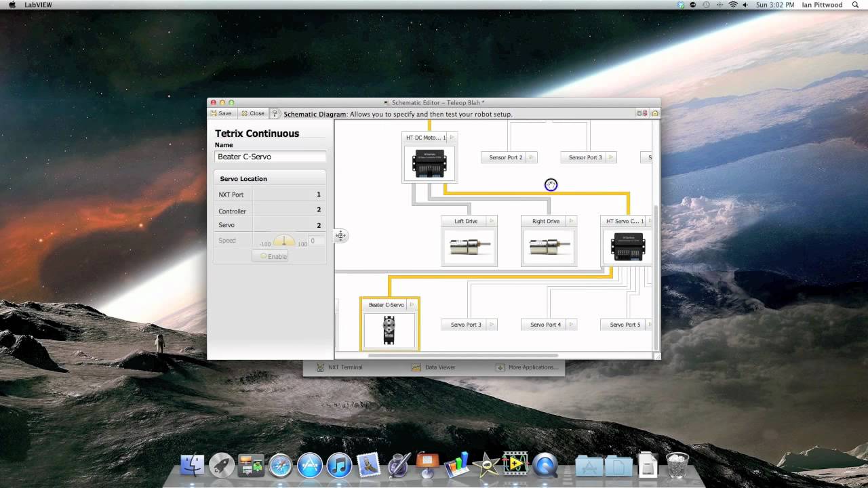Save the schematic
Viewport: 868px width, 488px height.
click(222, 114)
